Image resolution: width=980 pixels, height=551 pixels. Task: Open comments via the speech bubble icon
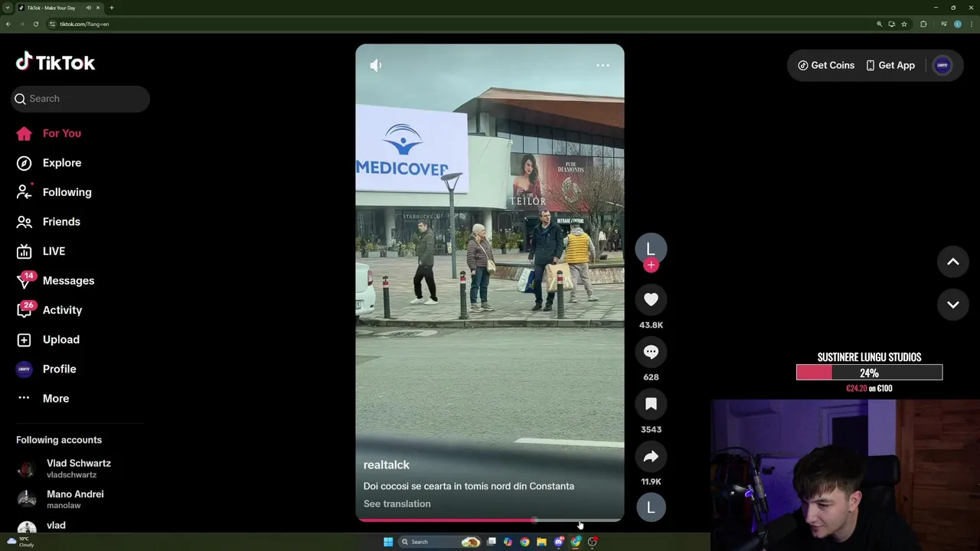(651, 352)
